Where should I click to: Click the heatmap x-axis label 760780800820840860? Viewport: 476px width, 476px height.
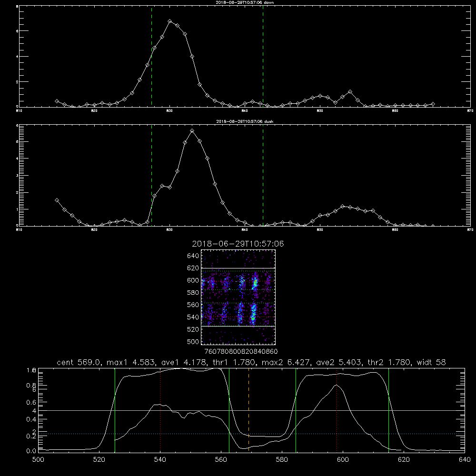(241, 352)
